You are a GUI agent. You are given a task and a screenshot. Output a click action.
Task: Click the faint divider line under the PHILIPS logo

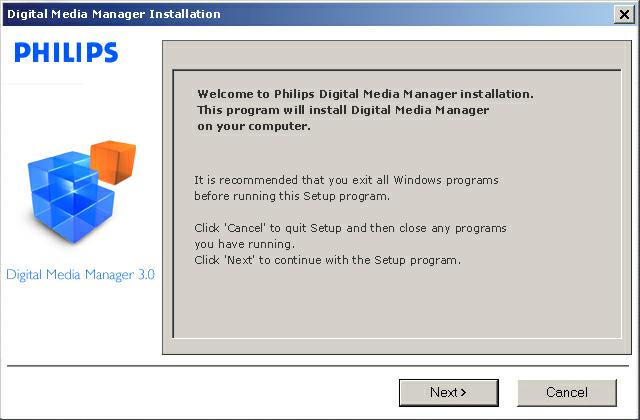pyautogui.click(x=45, y=84)
